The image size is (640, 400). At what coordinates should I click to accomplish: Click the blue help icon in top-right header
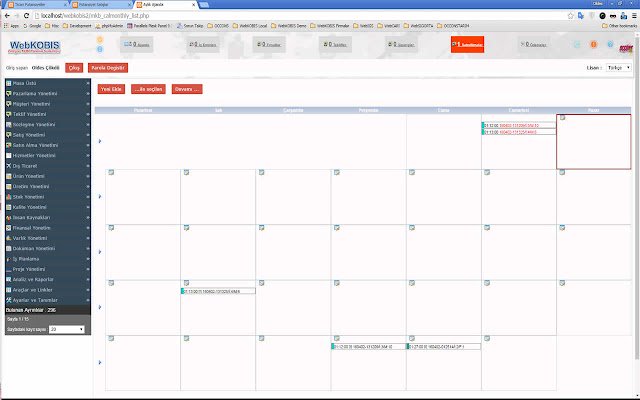click(x=610, y=44)
